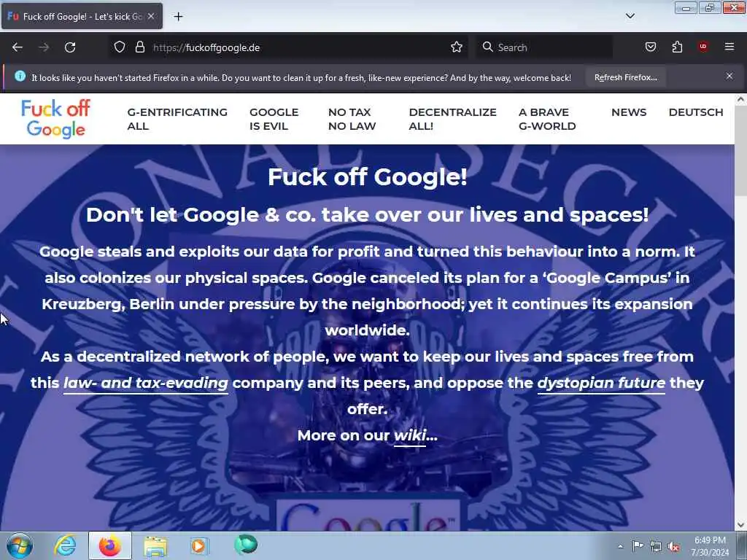
Task: Open the Extensions puzzle-piece icon
Action: (x=677, y=47)
